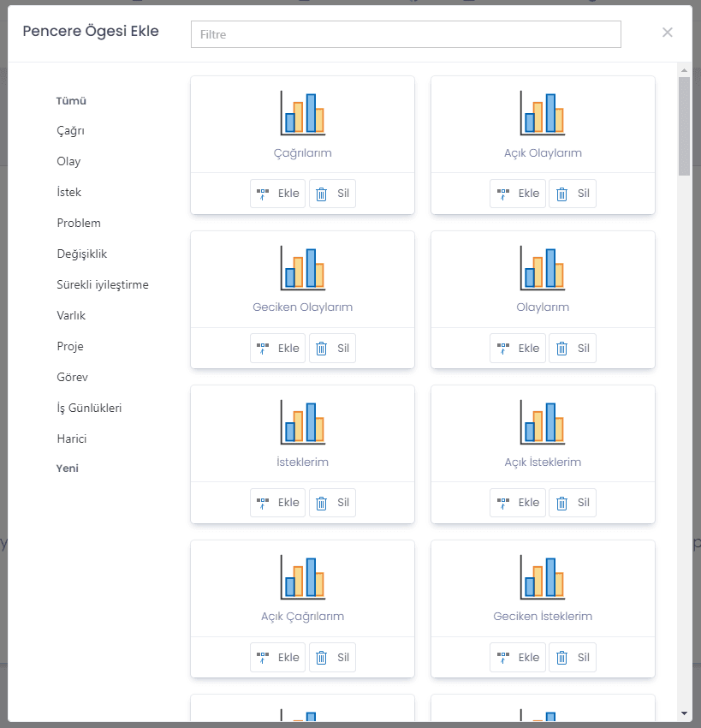Image resolution: width=701 pixels, height=728 pixels.
Task: Click the Geciken Olaylarım bar chart icon
Action: pos(302,268)
